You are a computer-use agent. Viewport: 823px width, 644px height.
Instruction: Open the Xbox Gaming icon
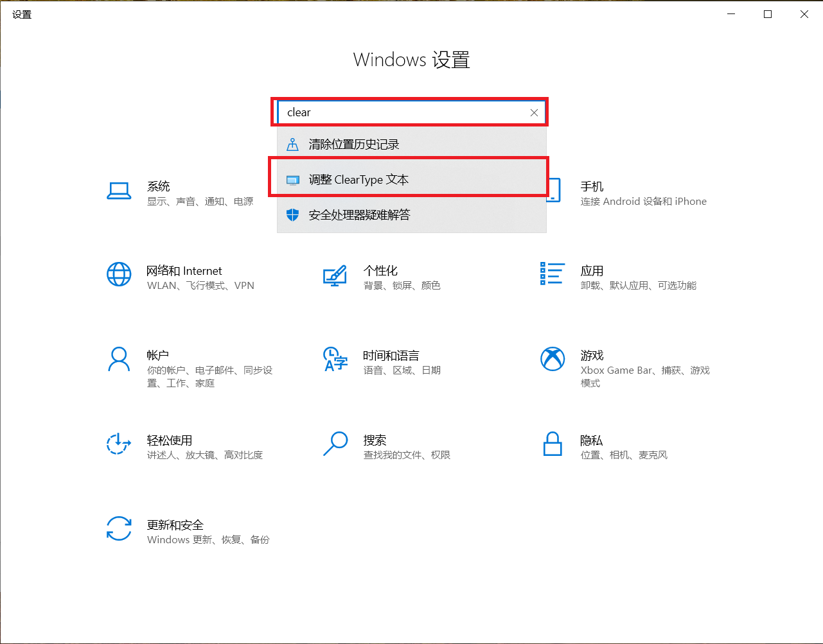(x=553, y=359)
